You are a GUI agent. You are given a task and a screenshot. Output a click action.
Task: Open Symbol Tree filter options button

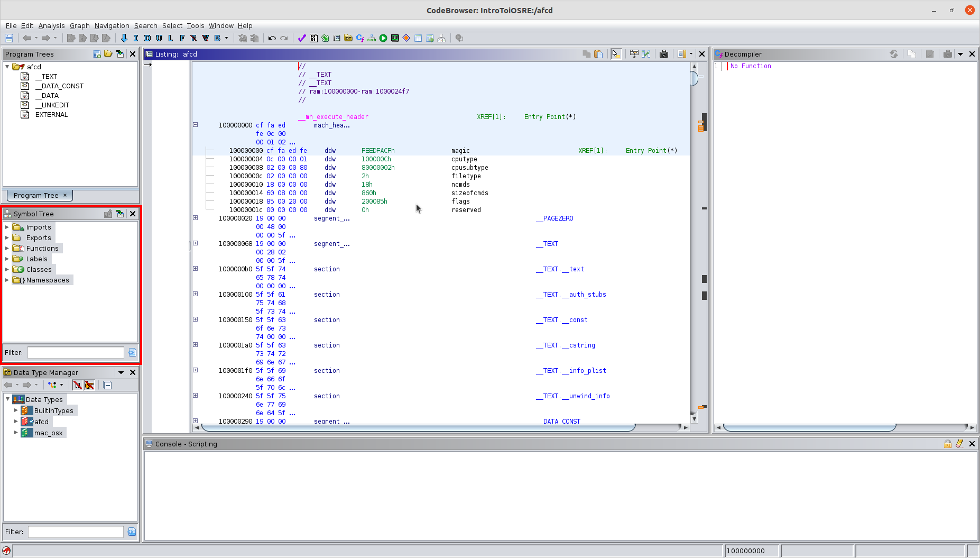(x=132, y=352)
